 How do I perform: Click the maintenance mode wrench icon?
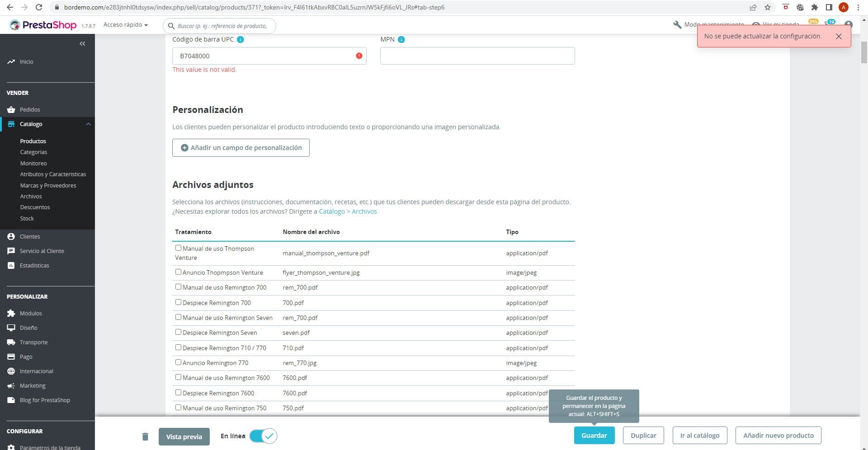pyautogui.click(x=677, y=24)
